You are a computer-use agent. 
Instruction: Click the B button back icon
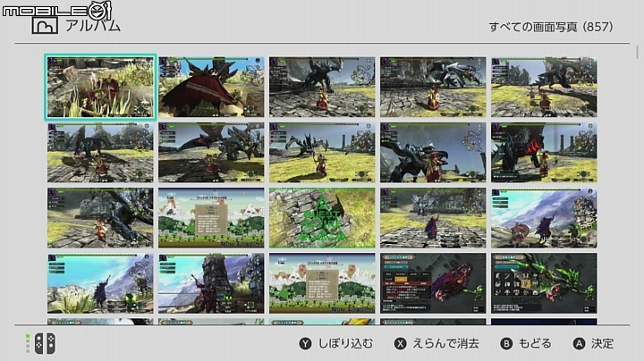tap(506, 344)
